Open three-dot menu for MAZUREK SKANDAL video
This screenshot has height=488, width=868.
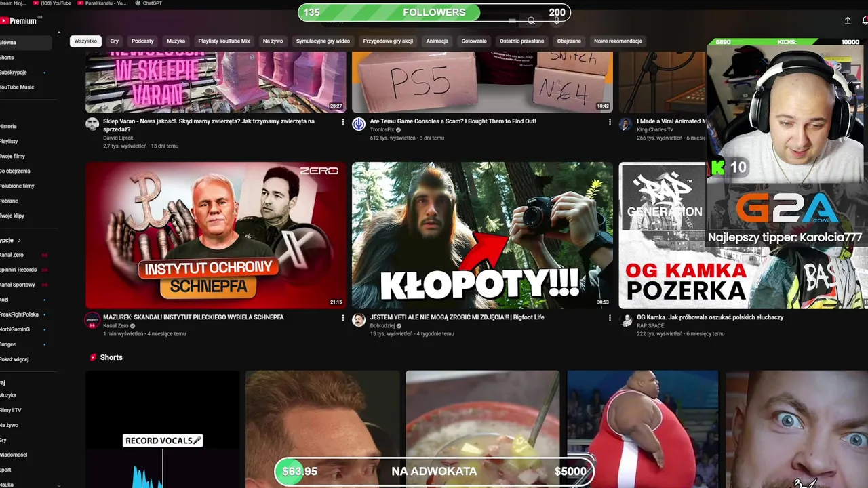point(342,318)
